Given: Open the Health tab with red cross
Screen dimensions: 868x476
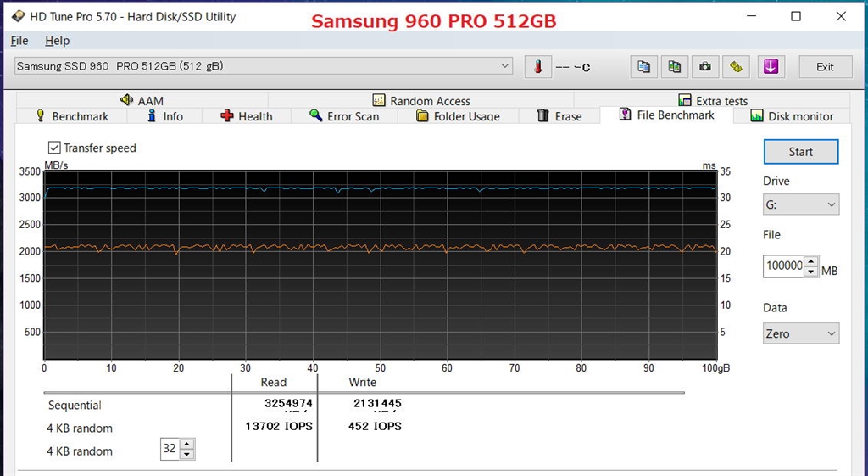Looking at the screenshot, I should point(247,115).
